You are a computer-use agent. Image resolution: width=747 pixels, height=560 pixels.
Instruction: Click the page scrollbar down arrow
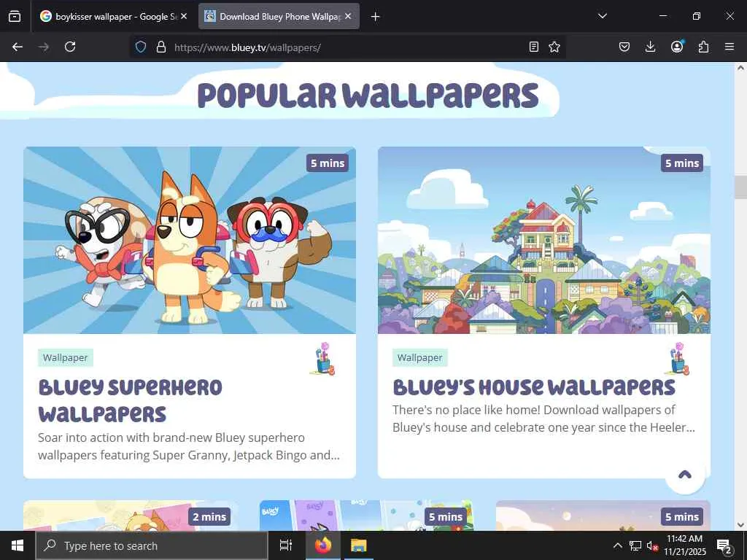pos(740,525)
